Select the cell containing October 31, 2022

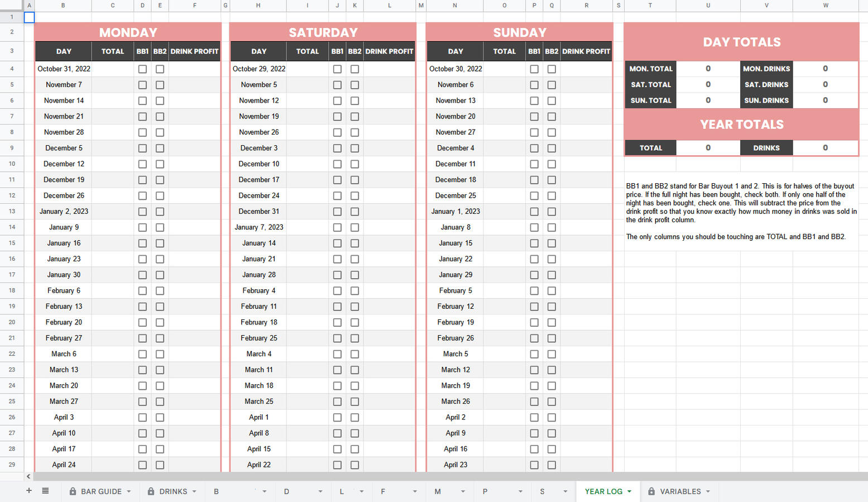(x=63, y=69)
